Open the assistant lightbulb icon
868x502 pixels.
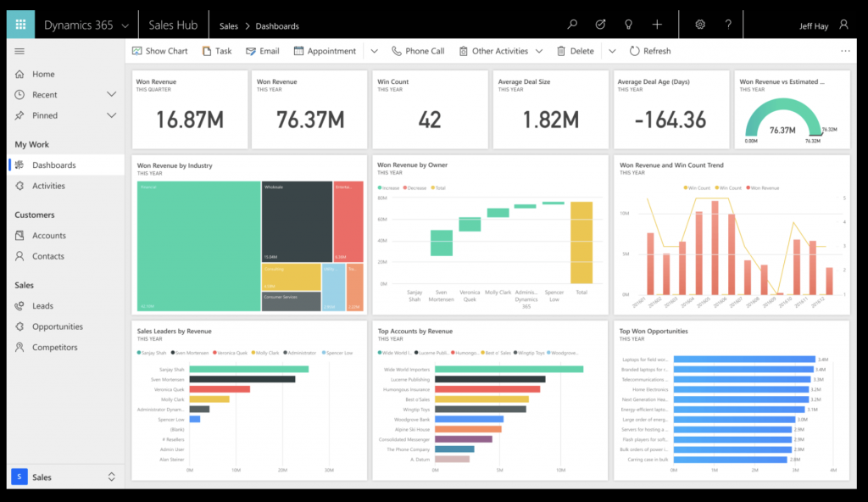click(628, 25)
